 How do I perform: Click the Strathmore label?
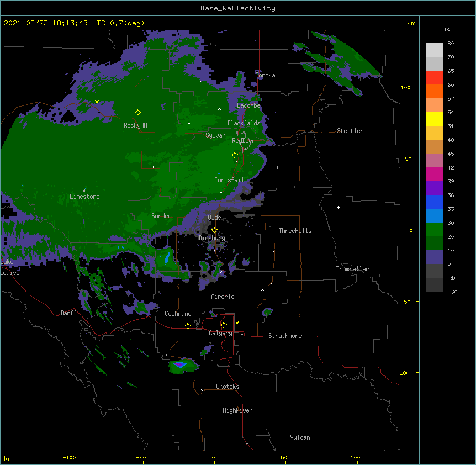click(x=285, y=336)
